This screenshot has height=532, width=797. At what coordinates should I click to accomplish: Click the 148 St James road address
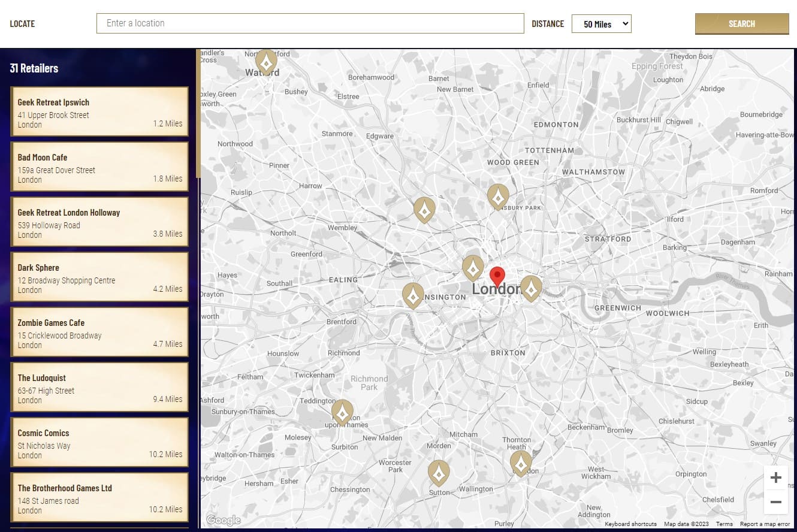pyautogui.click(x=48, y=501)
